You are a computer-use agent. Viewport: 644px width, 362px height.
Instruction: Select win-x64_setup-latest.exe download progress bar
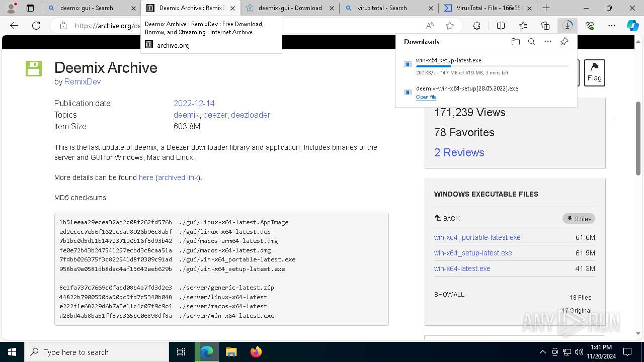click(493, 66)
